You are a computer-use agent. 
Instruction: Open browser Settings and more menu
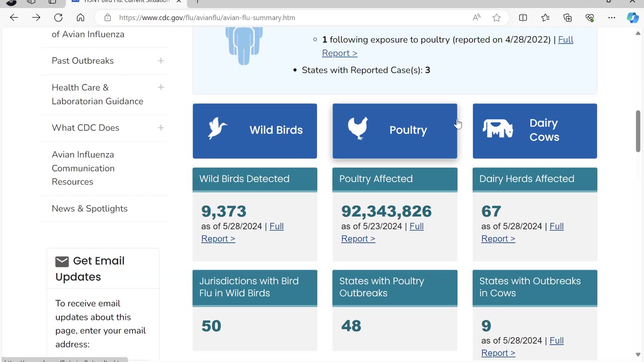(x=612, y=18)
